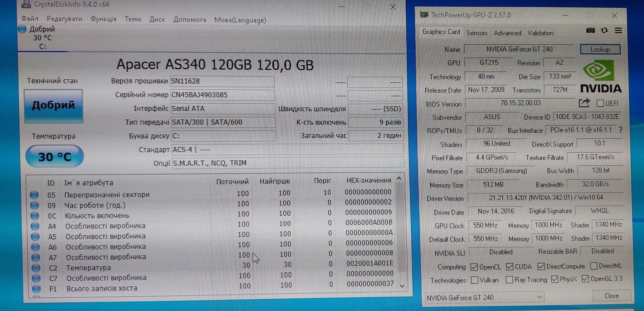This screenshot has height=311, width=644.
Task: Click the Bus Interface question mark icon
Action: click(621, 130)
